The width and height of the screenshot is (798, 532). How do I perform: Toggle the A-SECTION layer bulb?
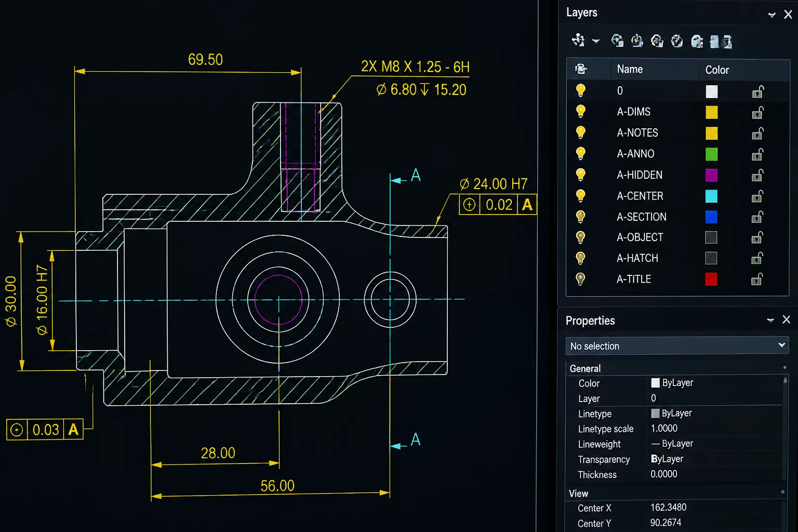(581, 217)
